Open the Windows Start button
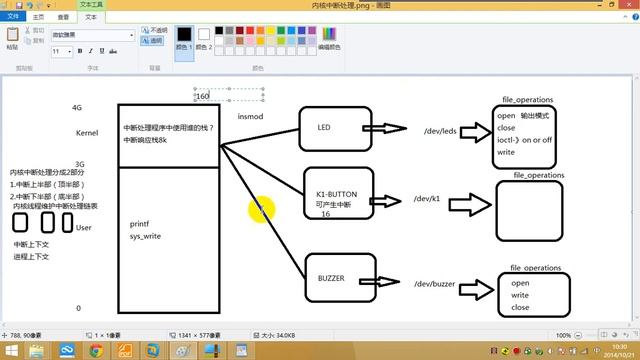Viewport: 640px width, 360px height. (x=11, y=351)
